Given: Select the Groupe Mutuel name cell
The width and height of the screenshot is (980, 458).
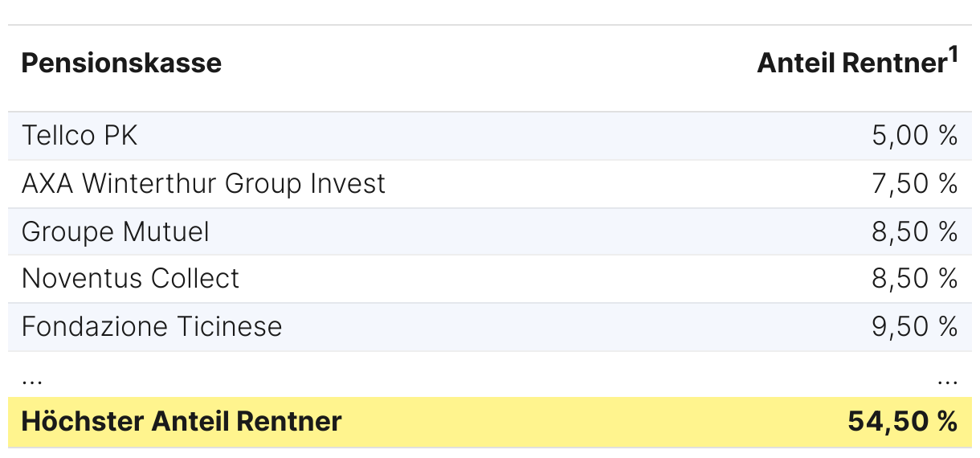Looking at the screenshot, I should tap(115, 232).
